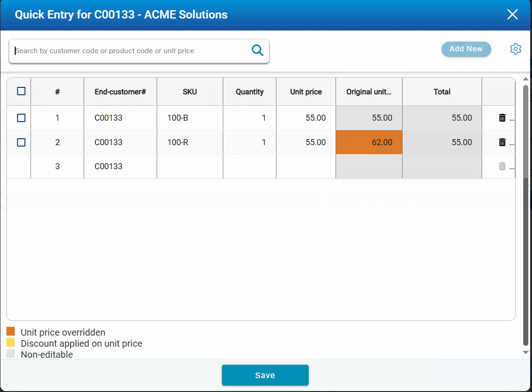Click the unit price cell for 100-R

[306, 142]
